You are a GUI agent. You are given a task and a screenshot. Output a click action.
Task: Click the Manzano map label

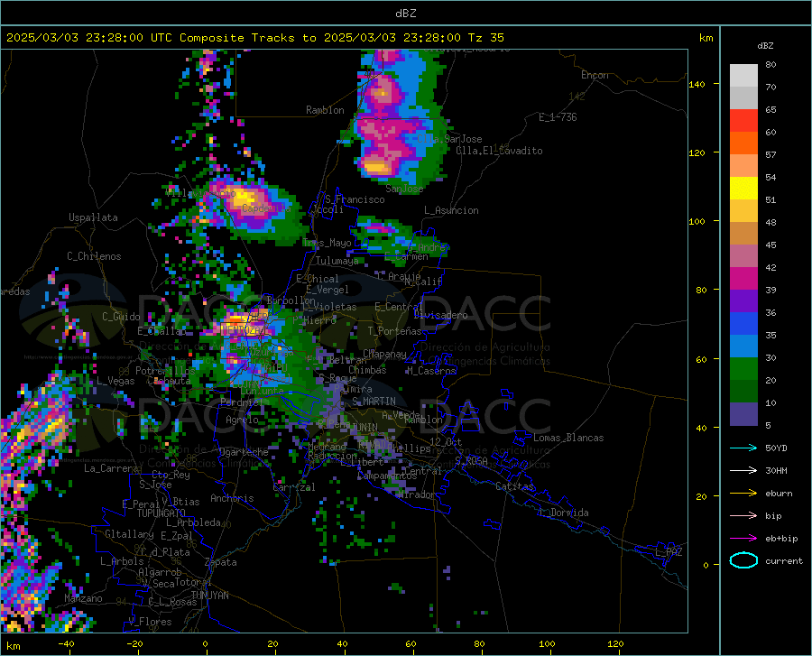83,598
